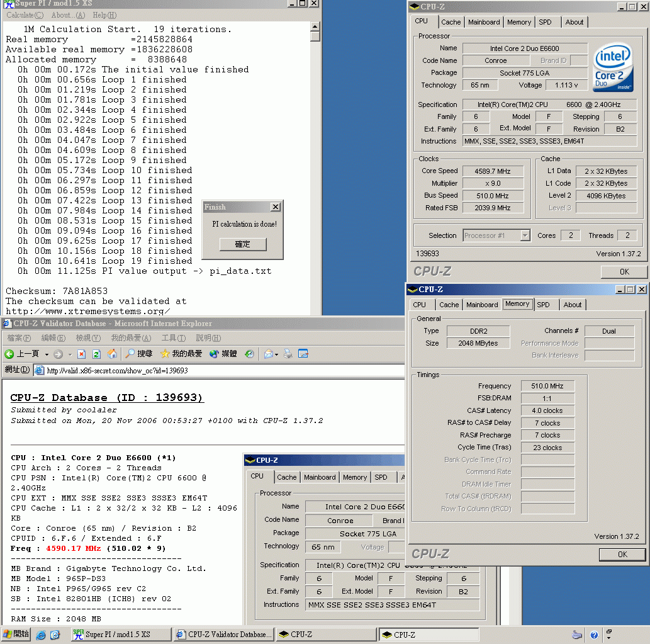Open the first IE File menu (檔案)

pos(19,338)
